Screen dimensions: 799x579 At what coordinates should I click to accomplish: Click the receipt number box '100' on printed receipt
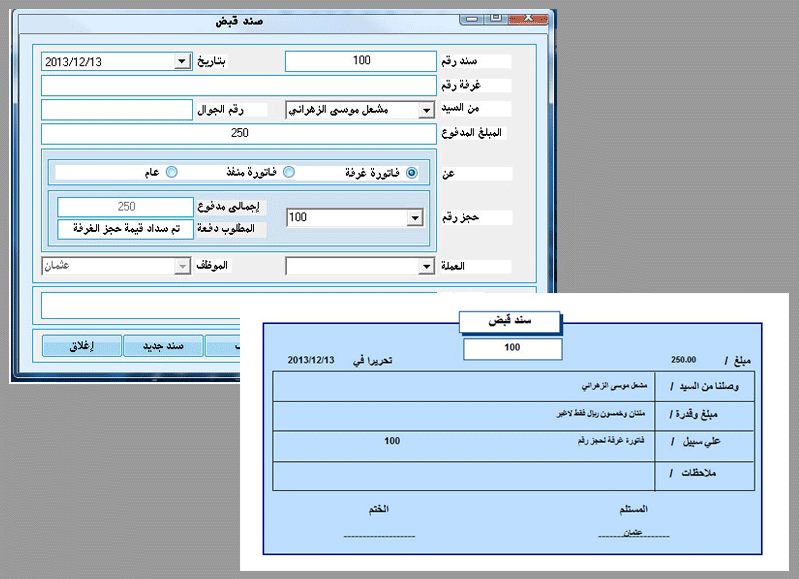point(513,349)
